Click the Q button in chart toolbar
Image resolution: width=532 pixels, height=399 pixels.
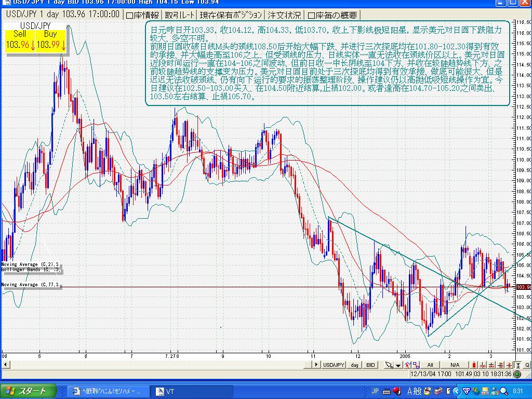point(526,365)
